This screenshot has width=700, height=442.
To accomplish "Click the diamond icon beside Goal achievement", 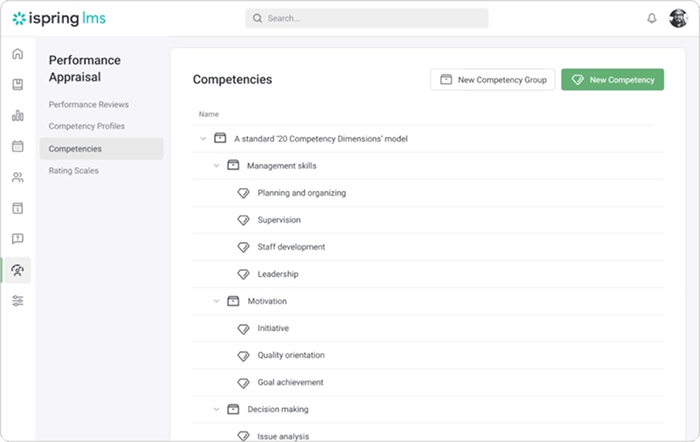I will (x=243, y=383).
